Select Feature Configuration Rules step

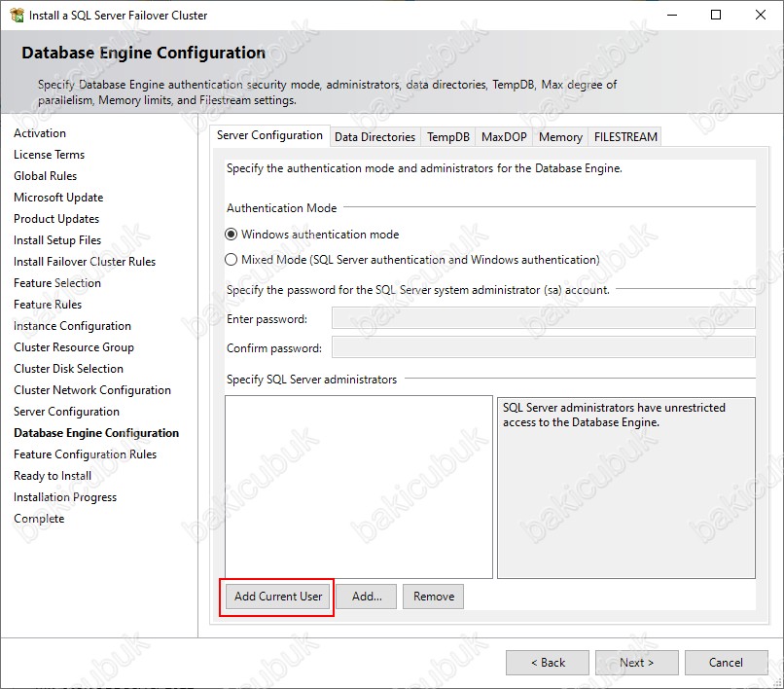(85, 454)
